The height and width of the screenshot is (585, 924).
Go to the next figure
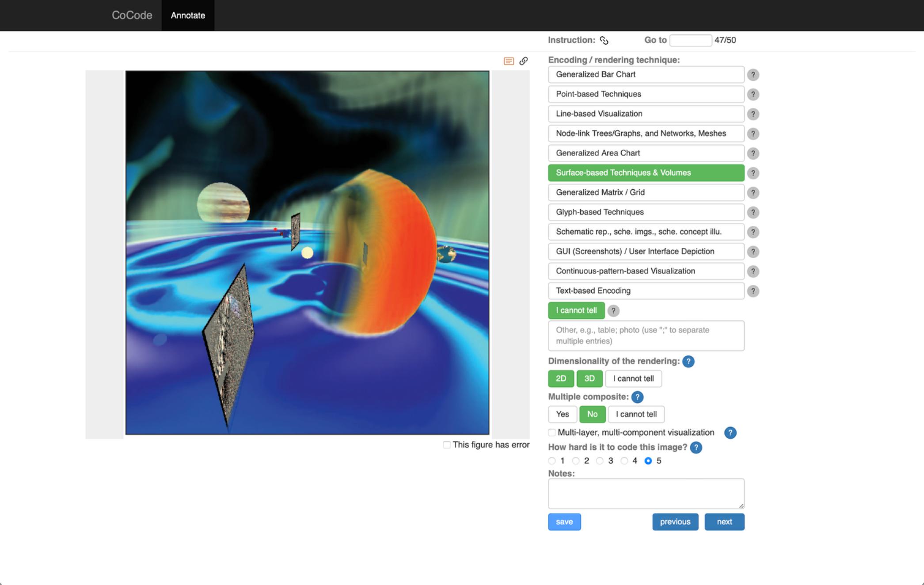(724, 522)
